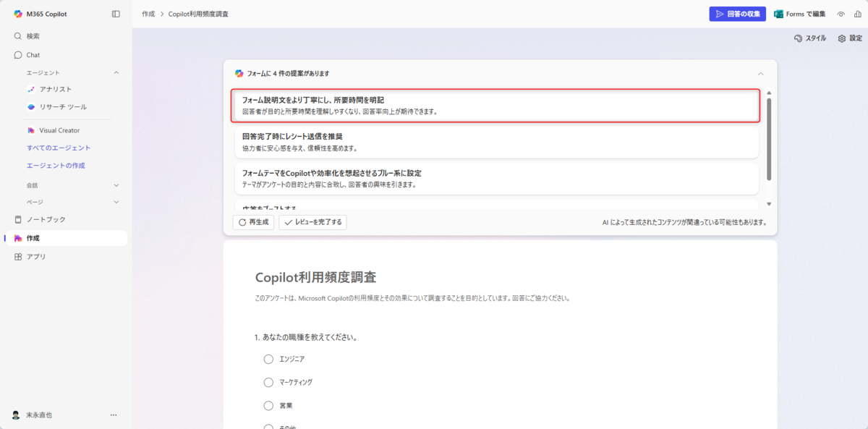Click the 回答の収集 button

(x=737, y=14)
